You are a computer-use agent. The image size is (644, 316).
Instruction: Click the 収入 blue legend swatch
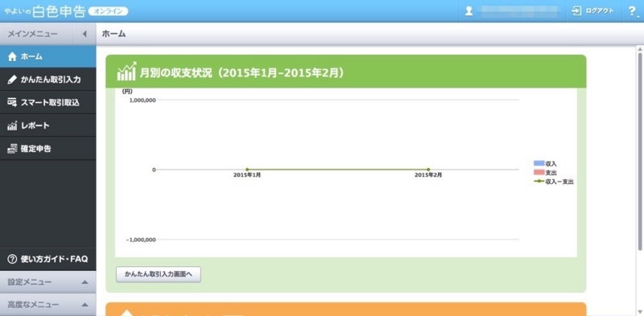tap(539, 163)
